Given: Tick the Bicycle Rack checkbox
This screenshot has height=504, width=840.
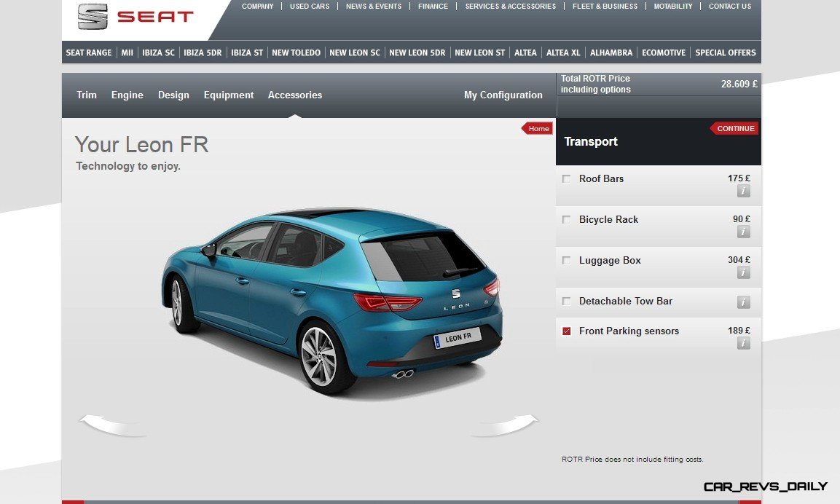Looking at the screenshot, I should coord(566,220).
